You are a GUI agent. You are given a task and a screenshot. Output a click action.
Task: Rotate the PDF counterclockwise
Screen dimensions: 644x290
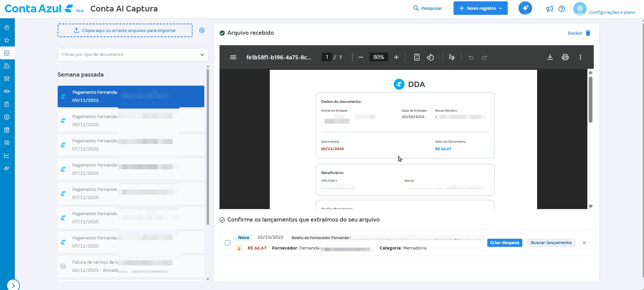click(x=430, y=57)
